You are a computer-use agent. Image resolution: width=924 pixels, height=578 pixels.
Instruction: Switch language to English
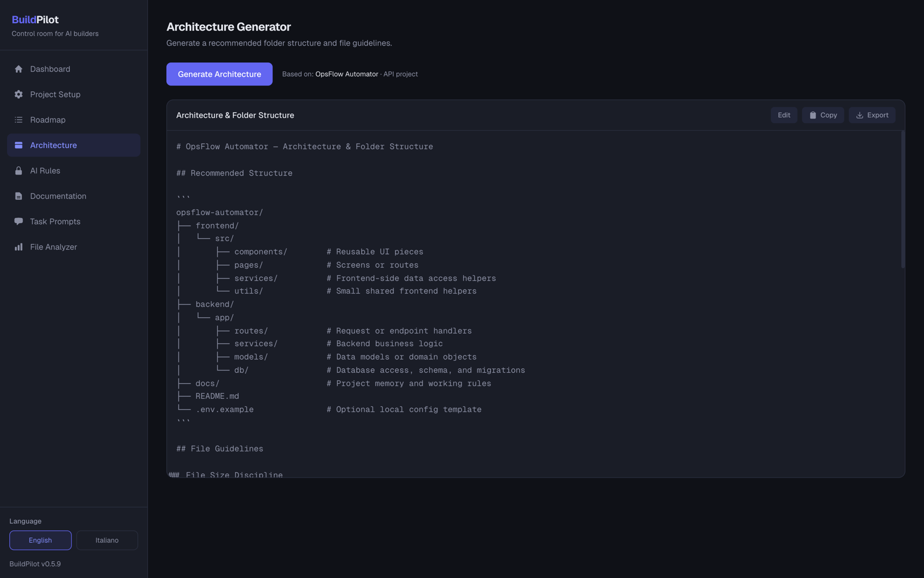[x=40, y=540]
